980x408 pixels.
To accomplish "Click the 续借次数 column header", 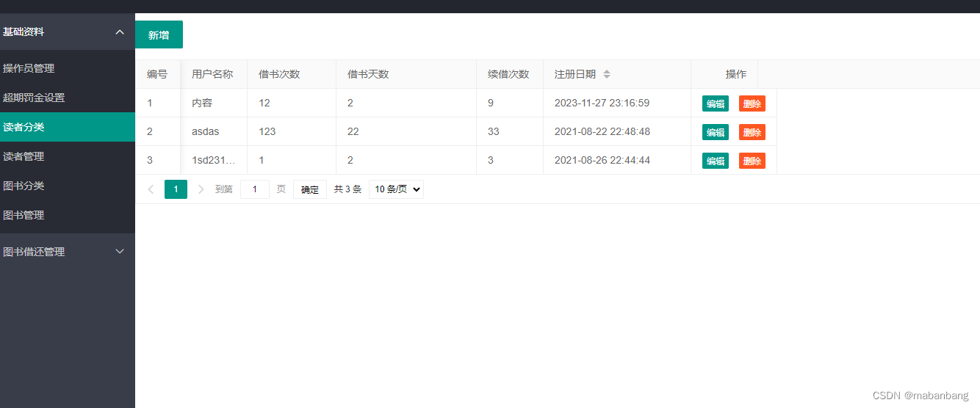I will pos(508,74).
